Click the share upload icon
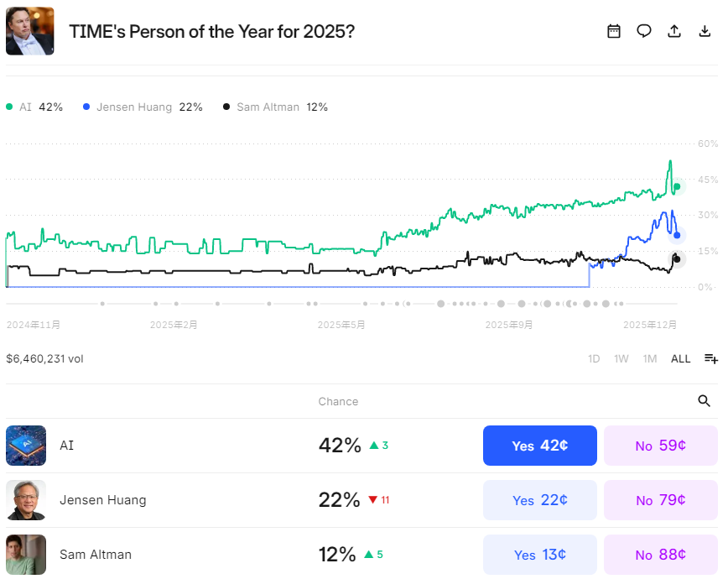728x579 pixels. click(x=674, y=31)
